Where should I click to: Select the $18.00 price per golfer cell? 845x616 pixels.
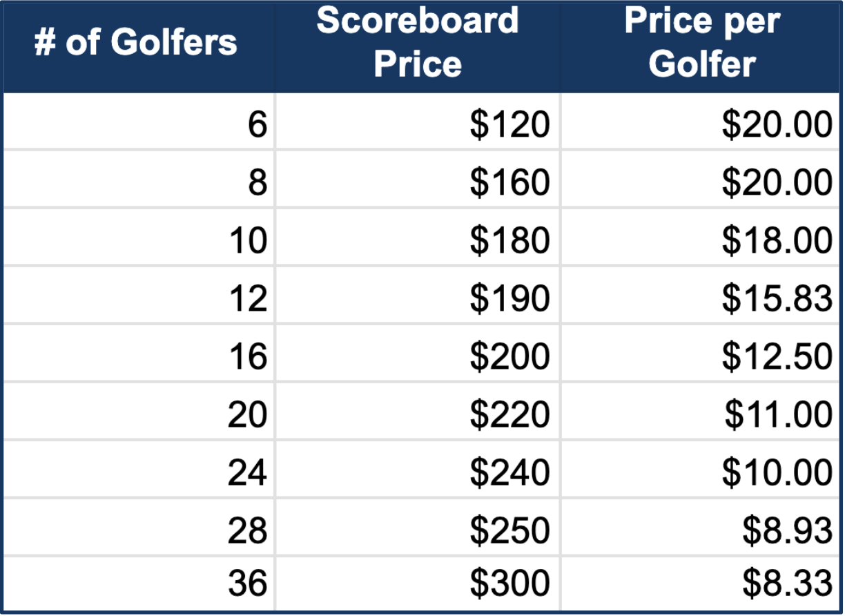777,241
